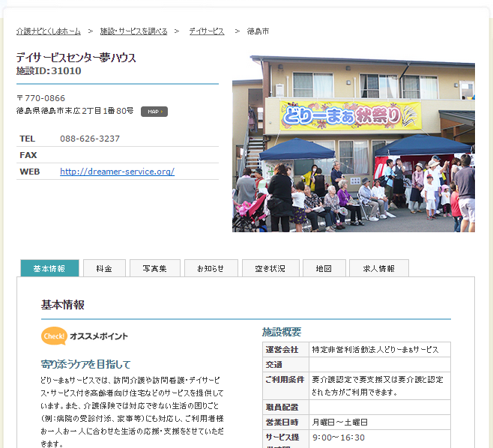This screenshot has width=493, height=448.
Task: Click the デイサービスセンター夢ハウス facility title
Action: (x=76, y=58)
